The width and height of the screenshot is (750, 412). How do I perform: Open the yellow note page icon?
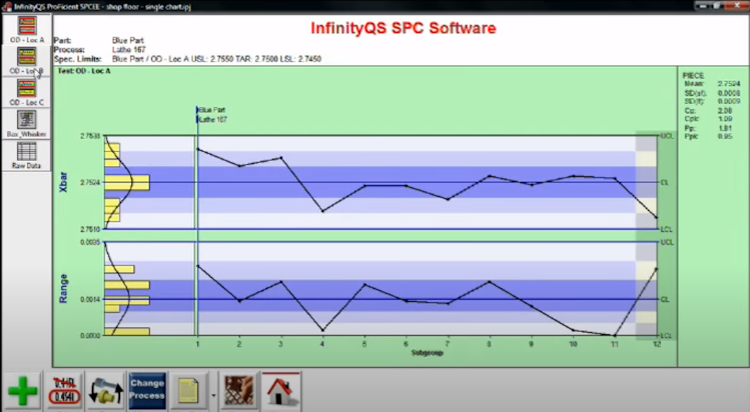coord(189,391)
